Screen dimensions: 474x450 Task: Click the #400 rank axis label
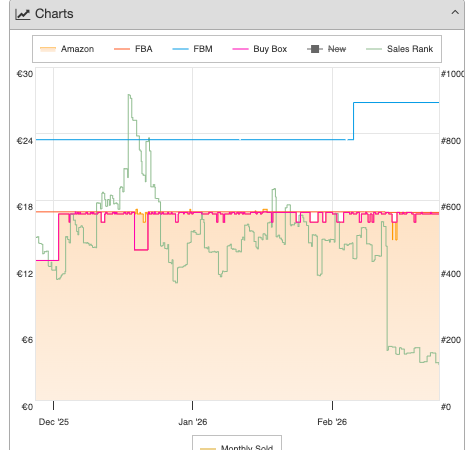tap(451, 274)
